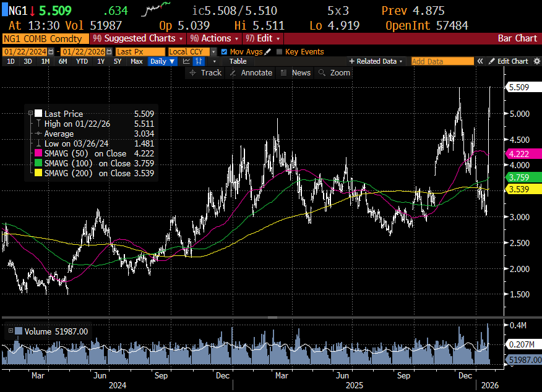Enable the Key Events checkbox
Image resolution: width=542 pixels, height=392 pixels.
coord(280,52)
